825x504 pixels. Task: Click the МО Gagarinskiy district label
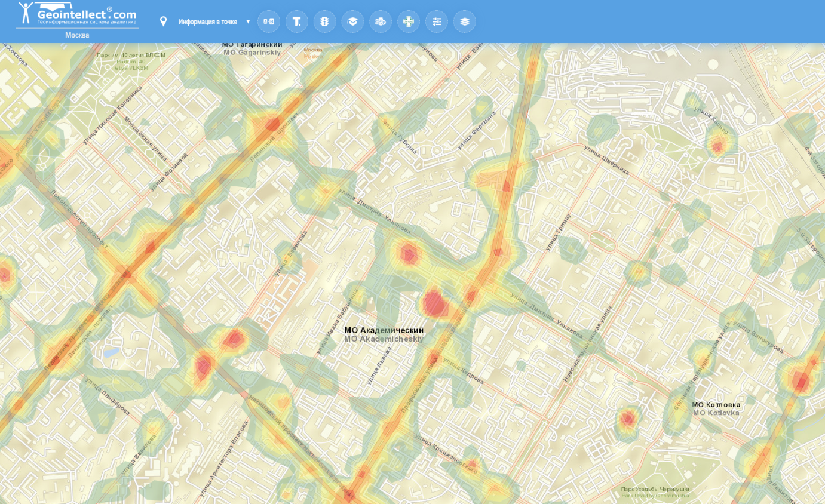[x=252, y=52]
